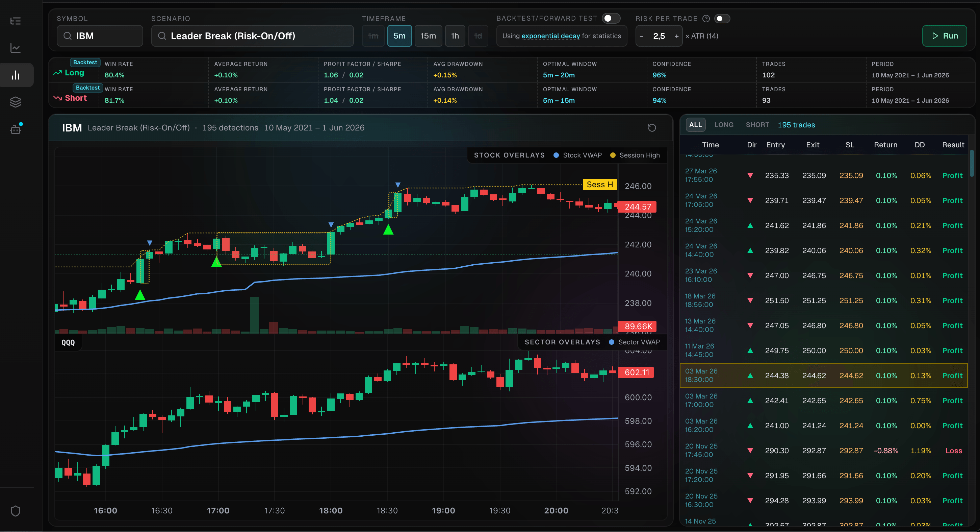This screenshot has height=532, width=980.
Task: Select the disabled 1m timeframe
Action: [x=373, y=36]
